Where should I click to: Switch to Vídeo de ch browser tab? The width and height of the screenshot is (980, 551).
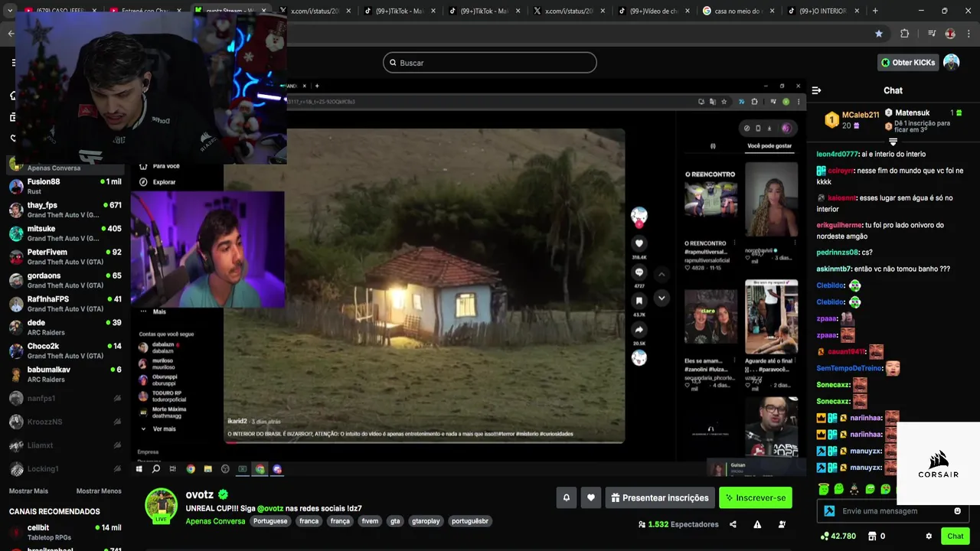click(x=655, y=11)
